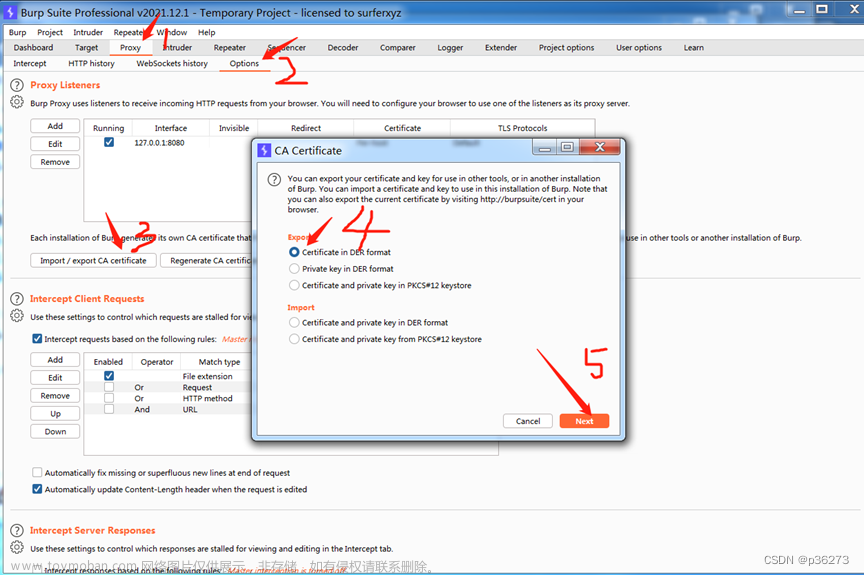Move intercept rule Up
Image resolution: width=864 pixels, height=575 pixels.
coord(55,414)
